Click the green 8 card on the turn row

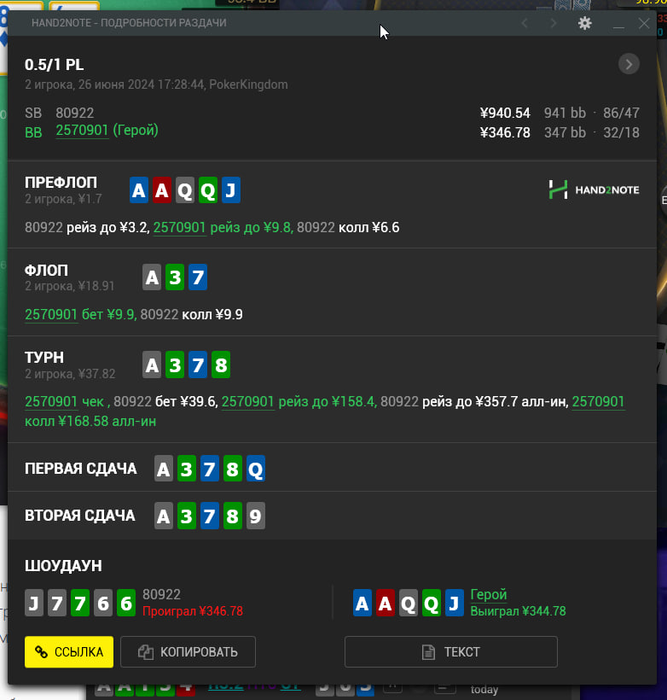(221, 365)
